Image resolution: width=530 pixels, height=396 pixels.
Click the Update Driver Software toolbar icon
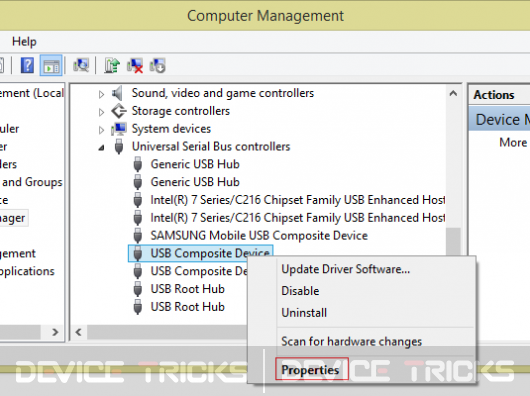tap(112, 65)
